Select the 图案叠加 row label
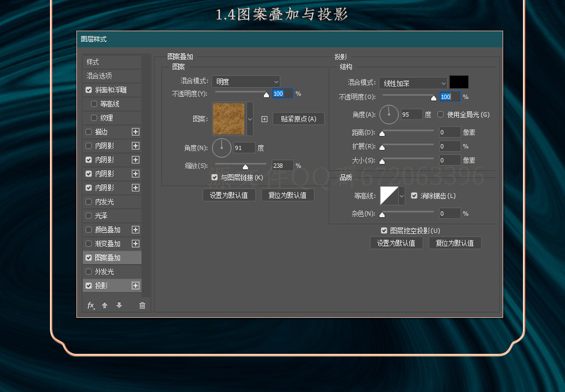Image resolution: width=565 pixels, height=392 pixels. [x=108, y=258]
